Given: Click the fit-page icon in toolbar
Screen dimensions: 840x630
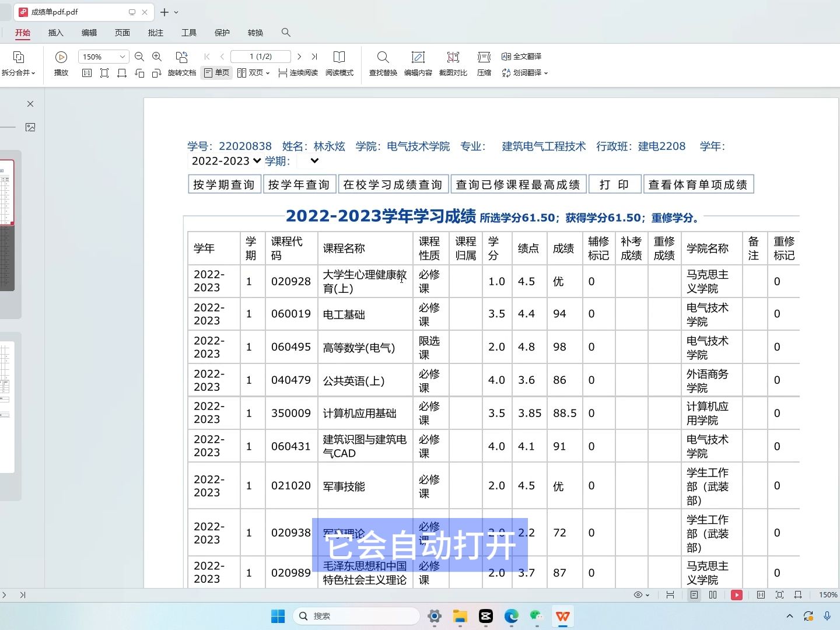Looking at the screenshot, I should [x=104, y=73].
